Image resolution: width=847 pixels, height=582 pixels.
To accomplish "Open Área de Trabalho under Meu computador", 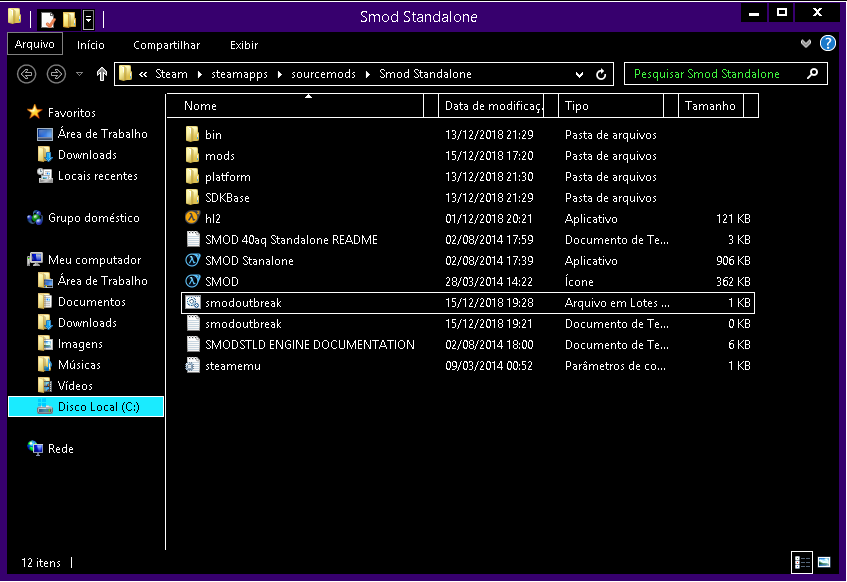I will pyautogui.click(x=102, y=280).
